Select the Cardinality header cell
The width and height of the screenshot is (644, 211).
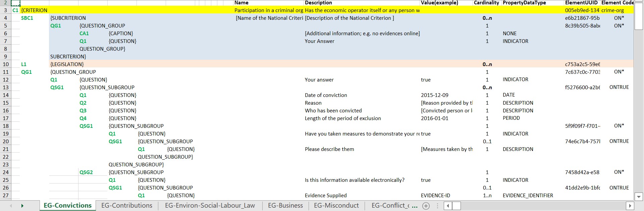(x=487, y=3)
